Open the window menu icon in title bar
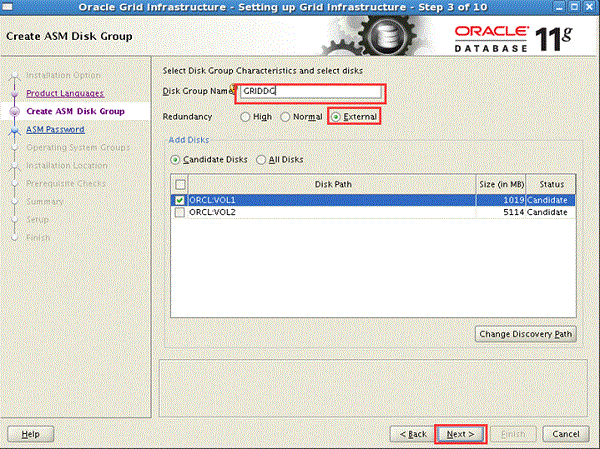600x449 pixels. [8, 7]
